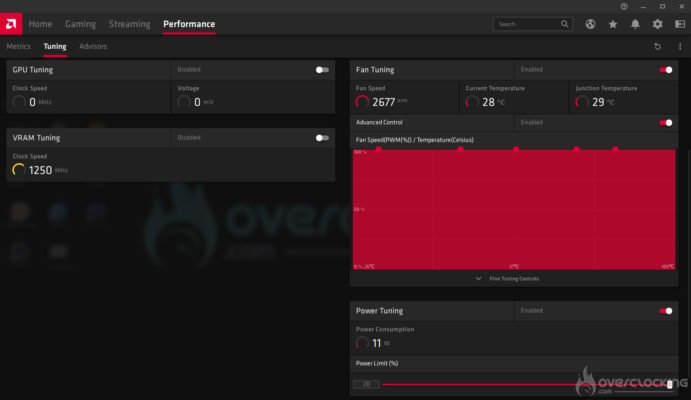This screenshot has width=691, height=400.
Task: Toggle the sidebar panel icon
Action: click(x=680, y=24)
